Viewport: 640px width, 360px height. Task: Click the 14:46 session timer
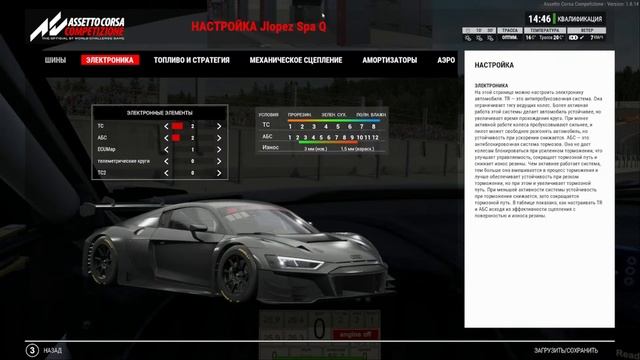[539, 19]
